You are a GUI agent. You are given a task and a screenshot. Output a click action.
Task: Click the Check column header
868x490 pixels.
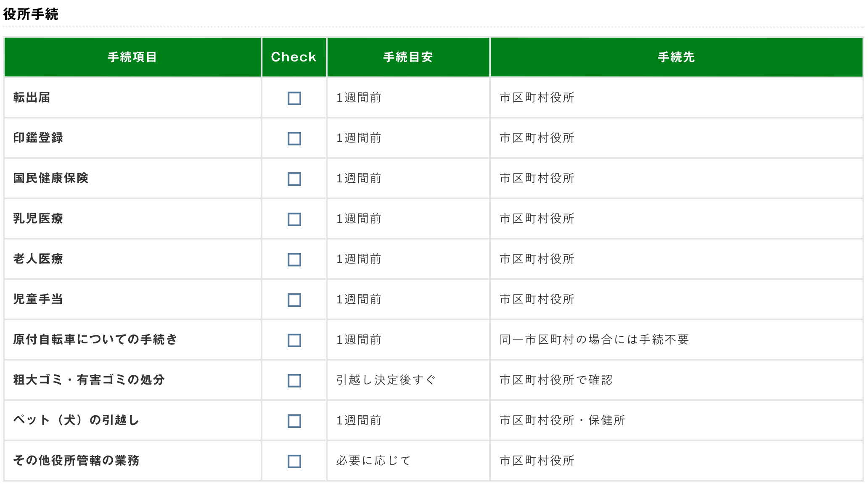point(294,57)
